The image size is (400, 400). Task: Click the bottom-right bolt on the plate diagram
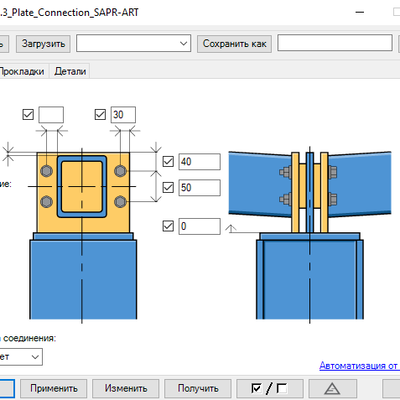[x=120, y=201]
